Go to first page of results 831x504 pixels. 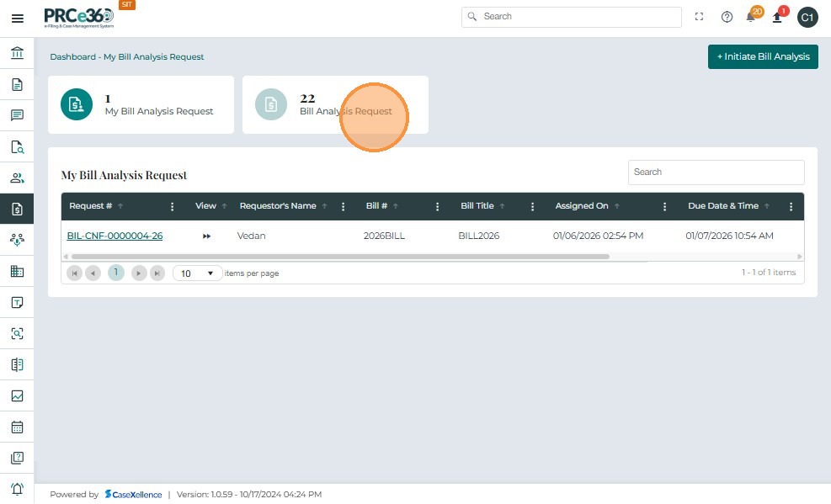[x=74, y=273]
